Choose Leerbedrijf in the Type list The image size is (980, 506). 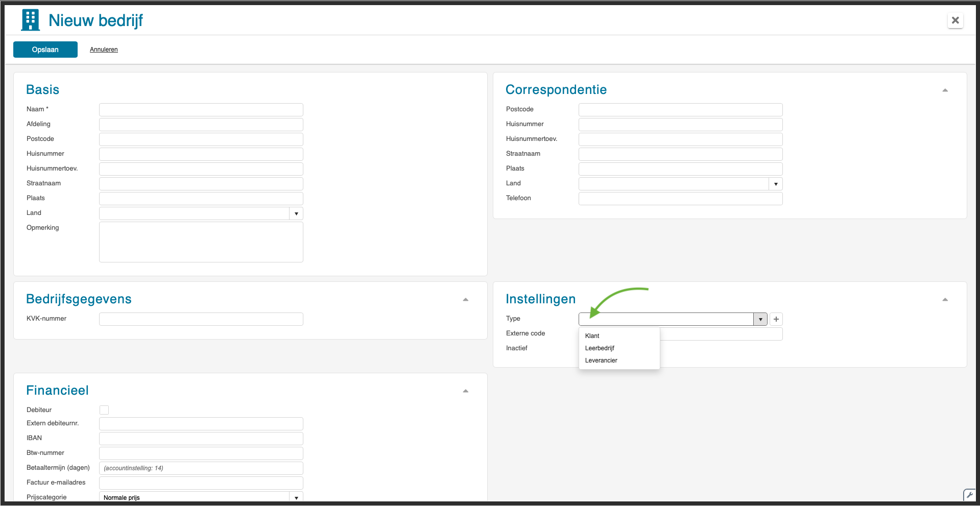[600, 348]
